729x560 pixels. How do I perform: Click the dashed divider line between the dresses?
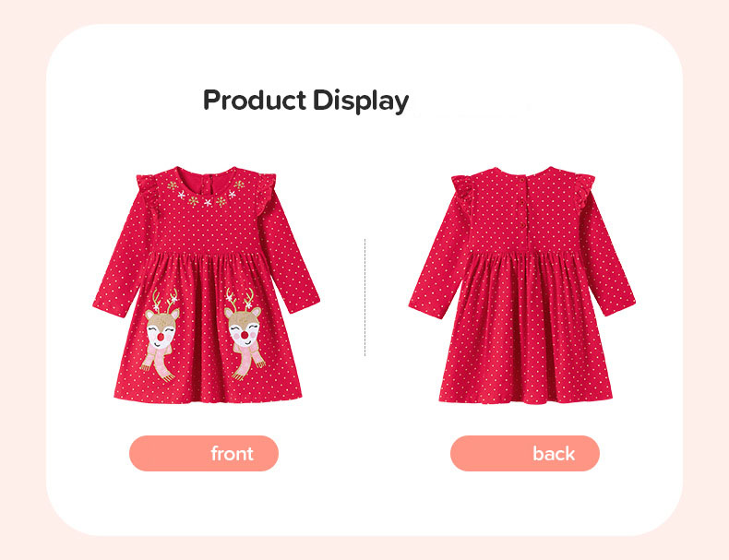pos(365,297)
